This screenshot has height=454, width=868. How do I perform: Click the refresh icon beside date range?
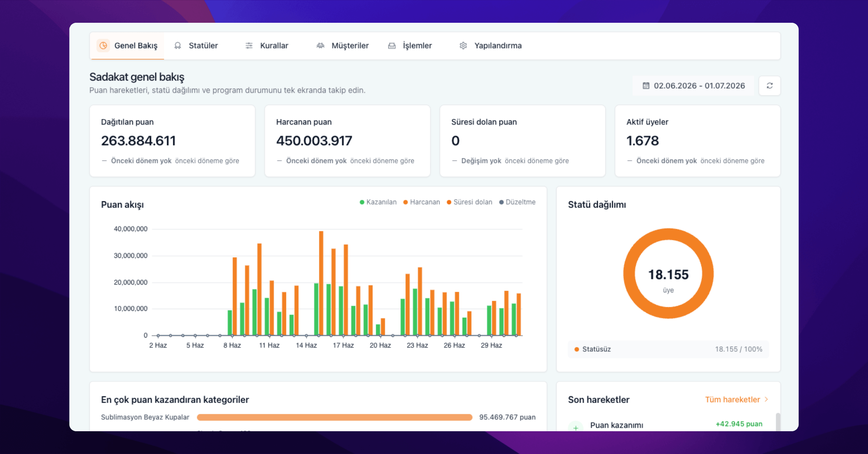[x=770, y=86]
